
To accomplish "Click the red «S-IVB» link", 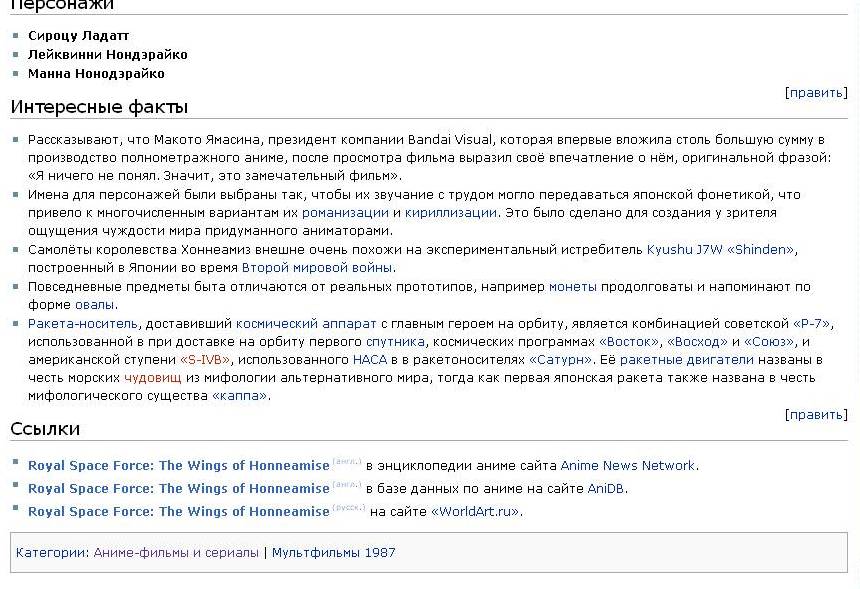I will click(205, 360).
